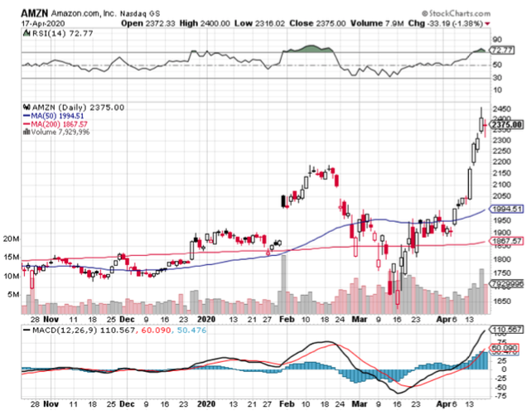This screenshot has width=527, height=420.
Task: Click the volume bars icon in the legend
Action: (27, 132)
